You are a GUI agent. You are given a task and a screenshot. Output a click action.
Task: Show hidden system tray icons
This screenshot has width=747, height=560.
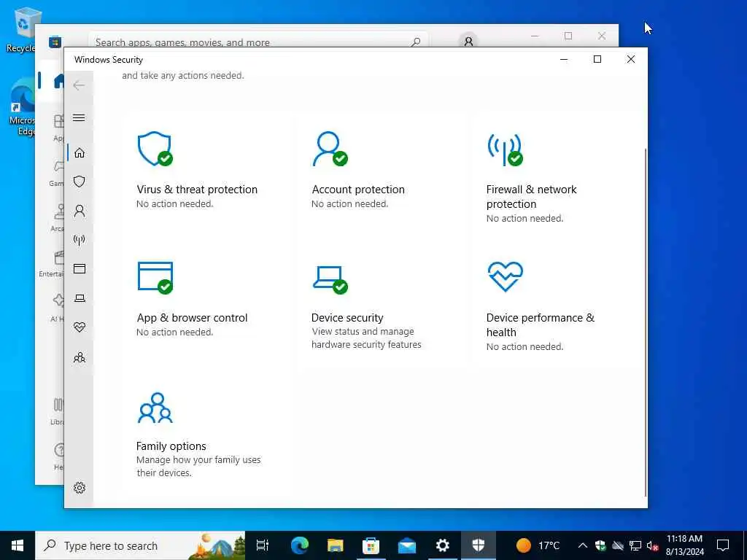pyautogui.click(x=582, y=545)
